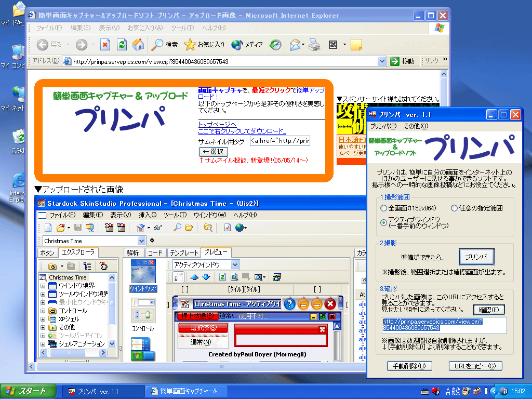The height and width of the screenshot is (399, 532).
Task: Follow the トップページへ link
Action: [217, 125]
